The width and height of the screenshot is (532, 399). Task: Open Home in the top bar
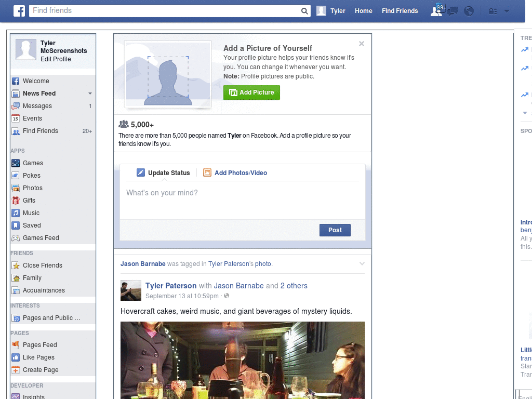pos(363,11)
